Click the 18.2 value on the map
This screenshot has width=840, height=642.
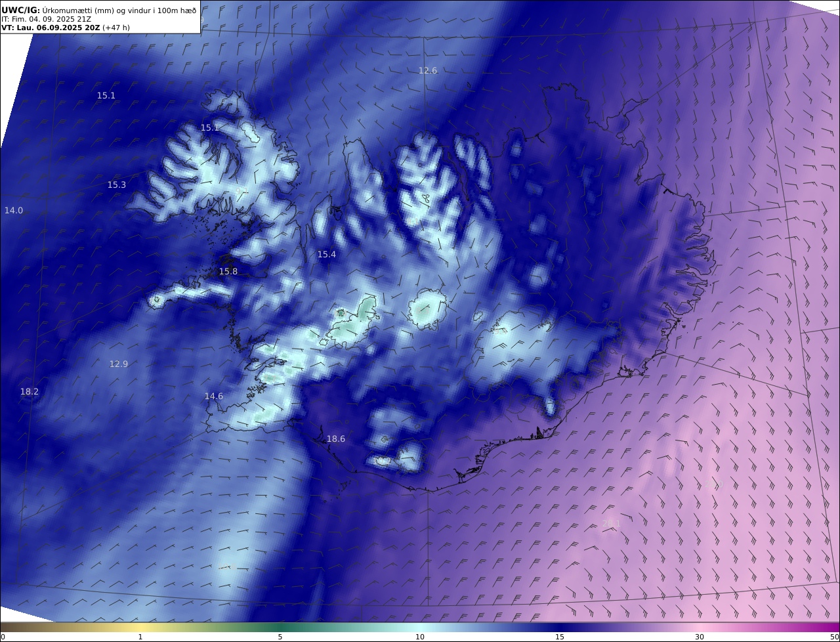pyautogui.click(x=30, y=391)
